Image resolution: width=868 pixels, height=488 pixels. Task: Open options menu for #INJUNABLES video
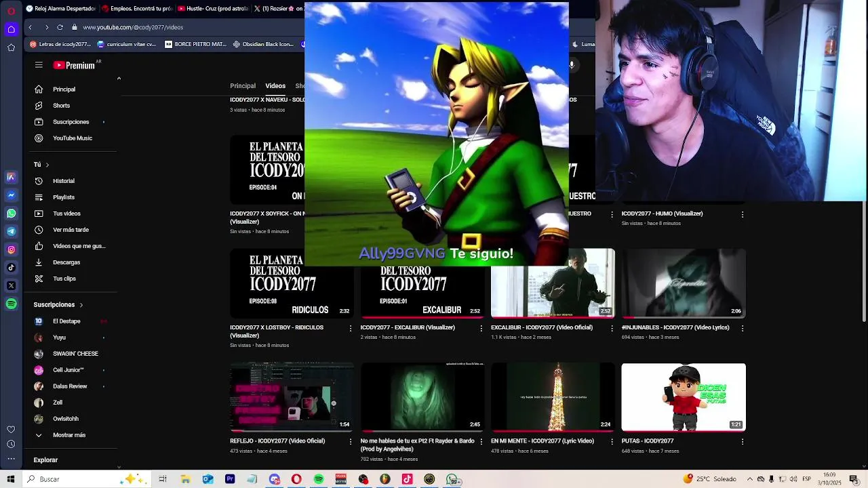743,328
